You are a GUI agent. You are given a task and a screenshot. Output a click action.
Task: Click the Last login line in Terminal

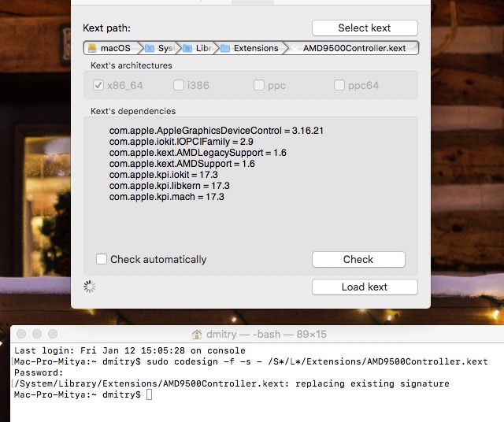point(130,350)
